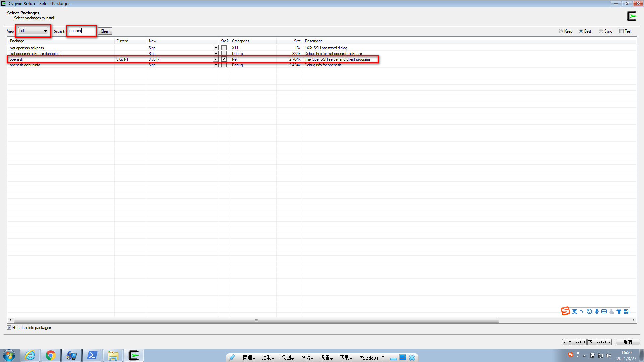Screen dimensions: 644x362
Task: Open Internet Explorer from taskbar
Action: click(30, 355)
